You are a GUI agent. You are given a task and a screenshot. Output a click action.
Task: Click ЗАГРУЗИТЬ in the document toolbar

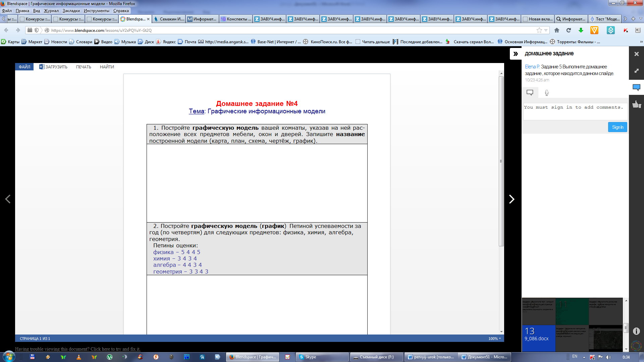pyautogui.click(x=53, y=67)
